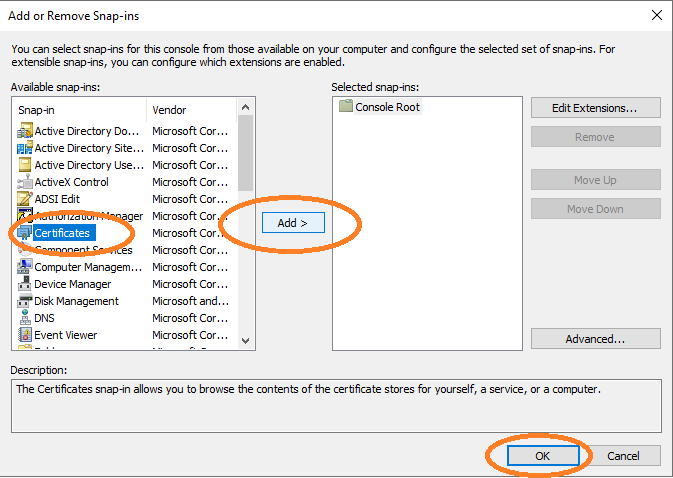Click the Add > button

click(x=292, y=223)
